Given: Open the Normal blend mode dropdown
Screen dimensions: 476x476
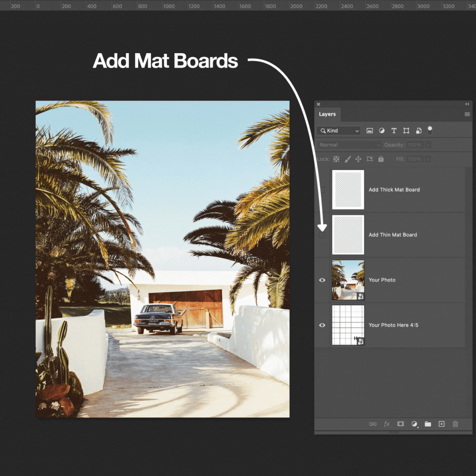Looking at the screenshot, I should pos(349,145).
